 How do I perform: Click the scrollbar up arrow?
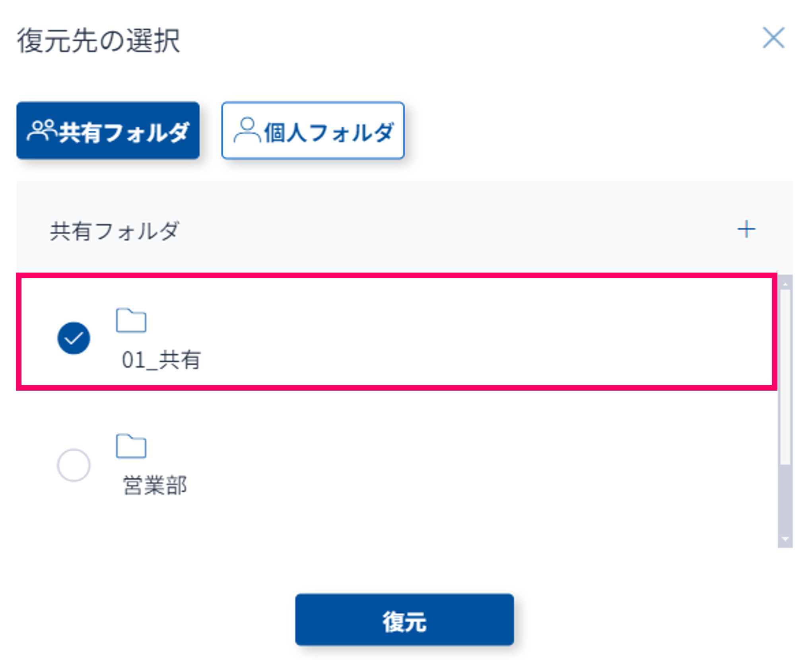tap(785, 284)
